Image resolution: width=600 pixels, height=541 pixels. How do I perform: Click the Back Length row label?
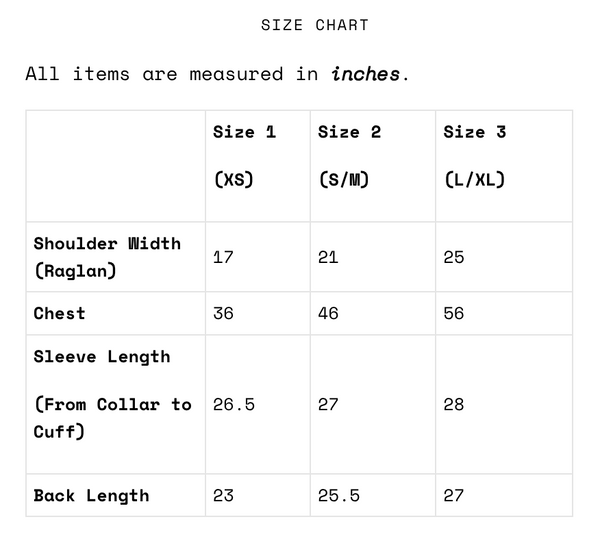point(91,495)
